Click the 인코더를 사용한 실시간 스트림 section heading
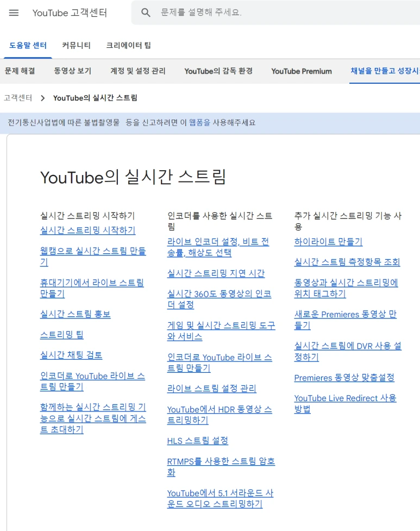 tap(220, 221)
